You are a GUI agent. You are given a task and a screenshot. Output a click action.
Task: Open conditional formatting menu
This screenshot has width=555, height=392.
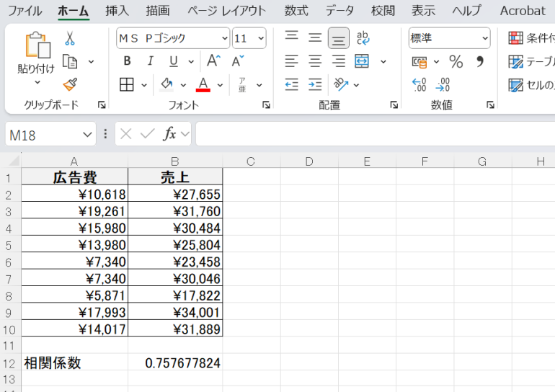click(x=531, y=37)
